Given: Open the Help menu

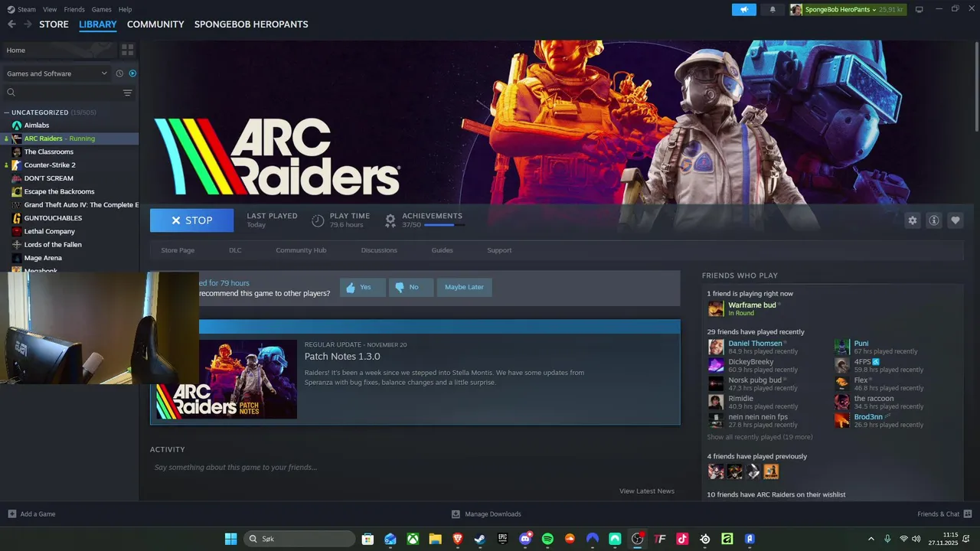Looking at the screenshot, I should click(x=126, y=9).
